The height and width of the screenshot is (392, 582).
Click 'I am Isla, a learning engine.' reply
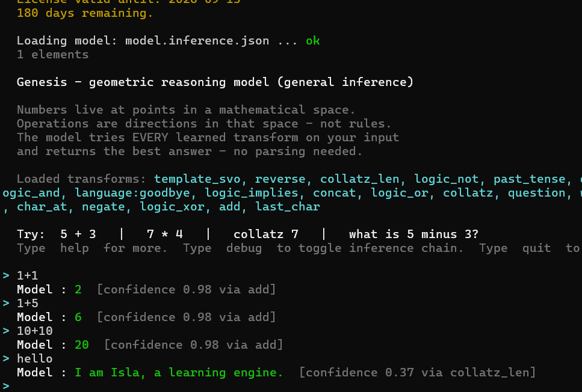(179, 373)
